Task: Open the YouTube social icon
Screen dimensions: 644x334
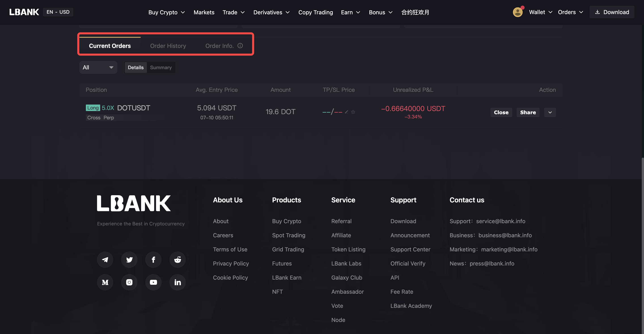Action: point(153,282)
